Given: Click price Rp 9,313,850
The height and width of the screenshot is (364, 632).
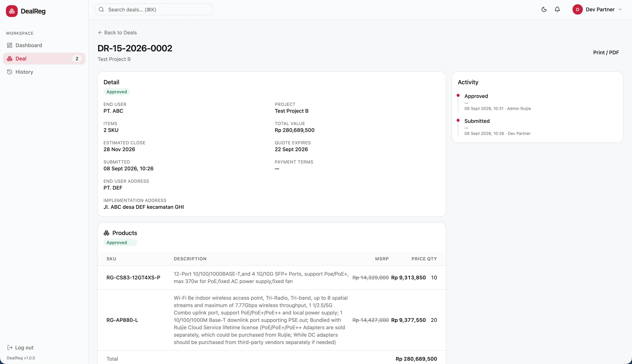Looking at the screenshot, I should (409, 278).
